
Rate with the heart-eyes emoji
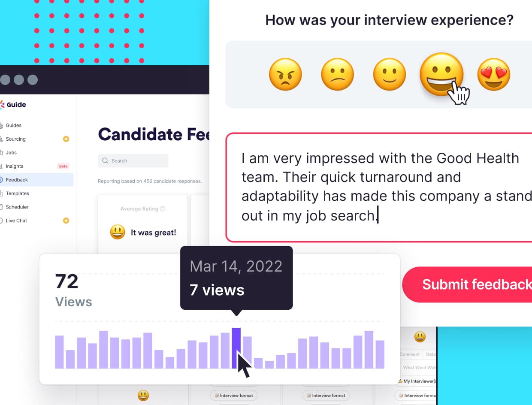tap(494, 75)
